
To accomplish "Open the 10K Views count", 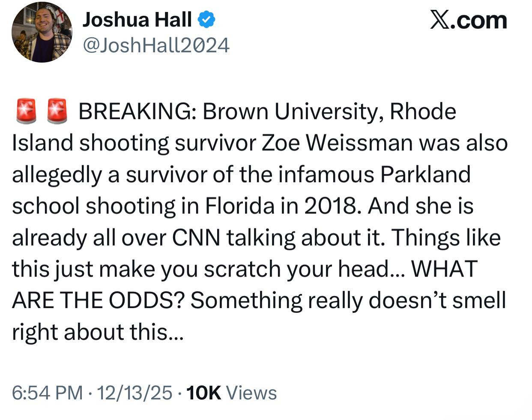I will pos(232,393).
